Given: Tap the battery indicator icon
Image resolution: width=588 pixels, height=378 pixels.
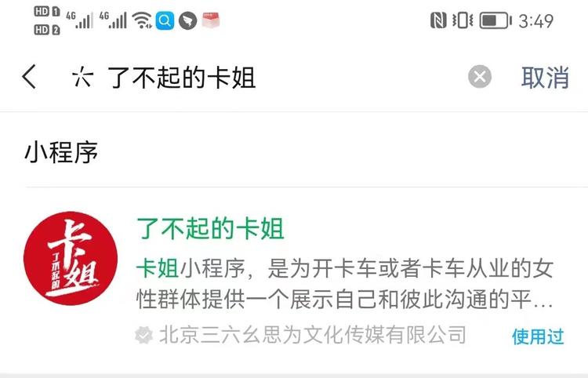Looking at the screenshot, I should point(495,20).
